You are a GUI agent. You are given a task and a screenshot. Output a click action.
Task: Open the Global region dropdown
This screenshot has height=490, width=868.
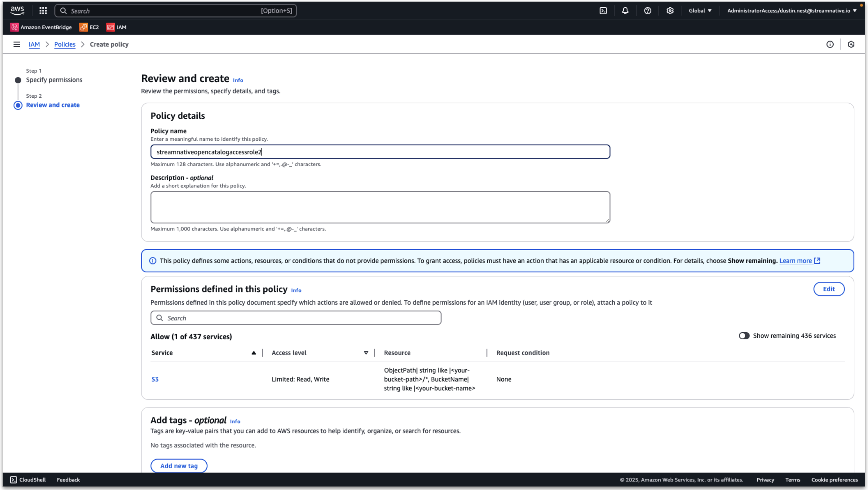pos(699,10)
